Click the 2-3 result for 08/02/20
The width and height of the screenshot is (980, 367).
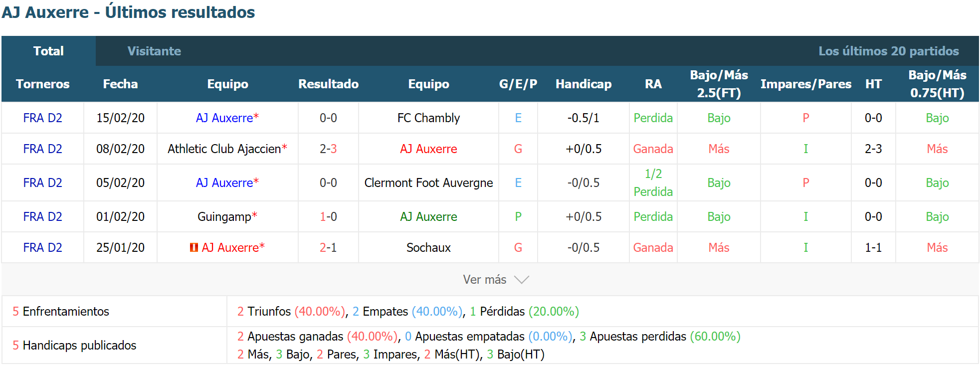328,149
